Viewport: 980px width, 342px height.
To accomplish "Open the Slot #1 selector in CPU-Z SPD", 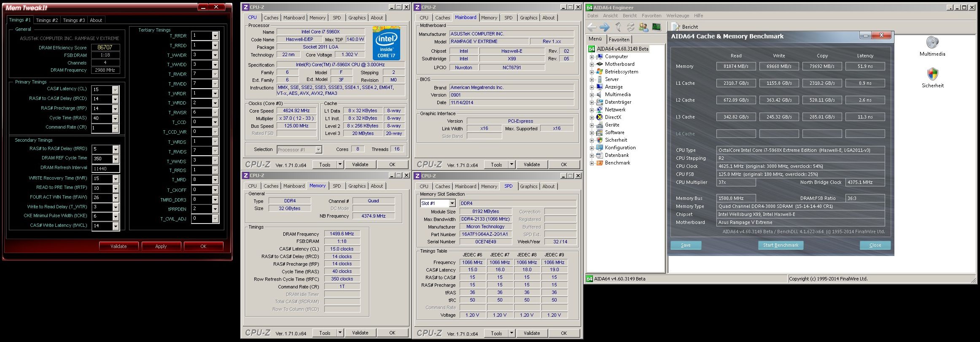I will pyautogui.click(x=438, y=203).
